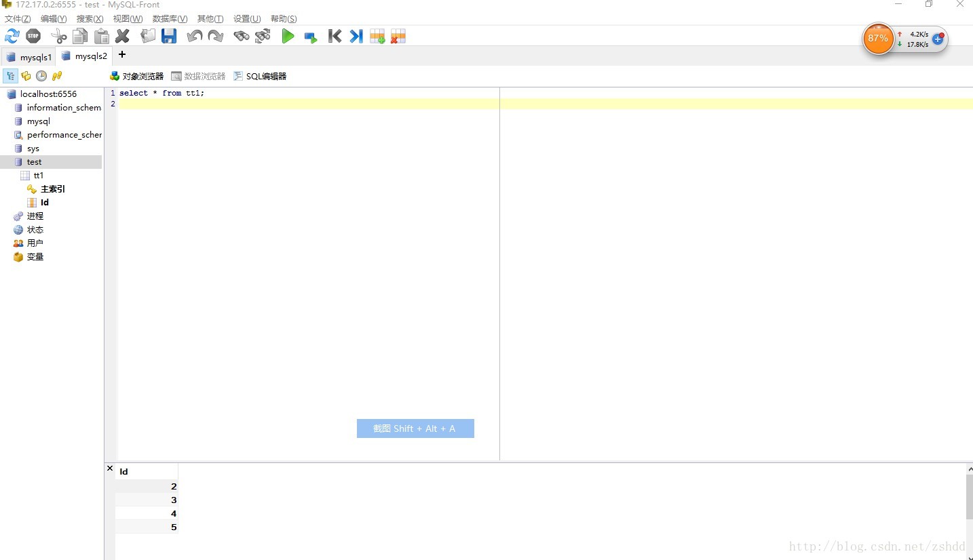973x560 pixels.
Task: Select result cell with value 4
Action: tap(147, 513)
